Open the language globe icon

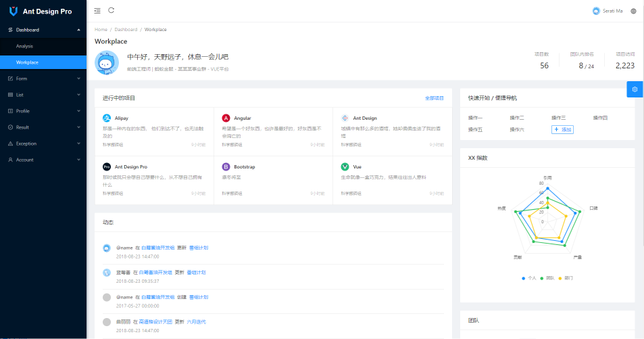(x=633, y=11)
